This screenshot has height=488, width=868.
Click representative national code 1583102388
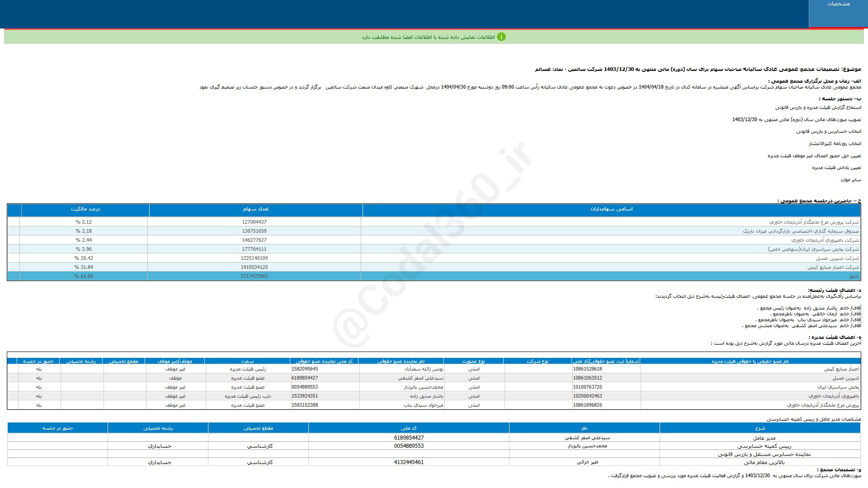(305, 405)
